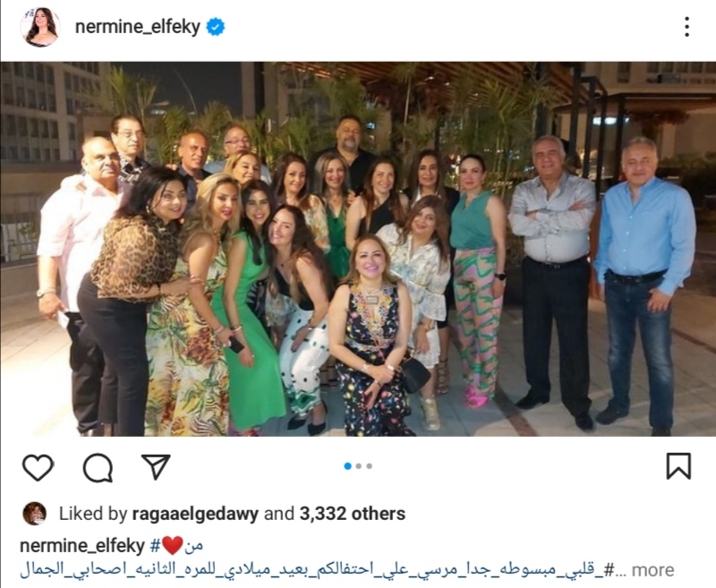
Task: Open the ragaaelgedawy profile link
Action: (x=195, y=514)
